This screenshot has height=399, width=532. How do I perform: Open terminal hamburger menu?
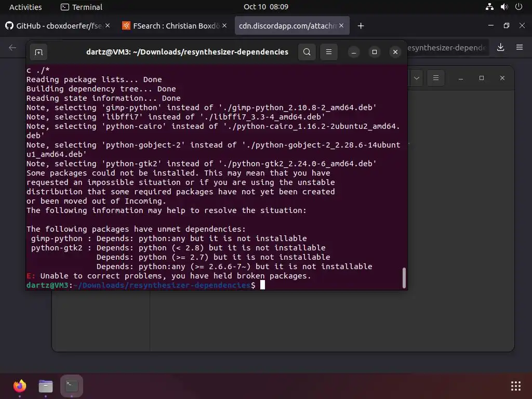(x=329, y=52)
